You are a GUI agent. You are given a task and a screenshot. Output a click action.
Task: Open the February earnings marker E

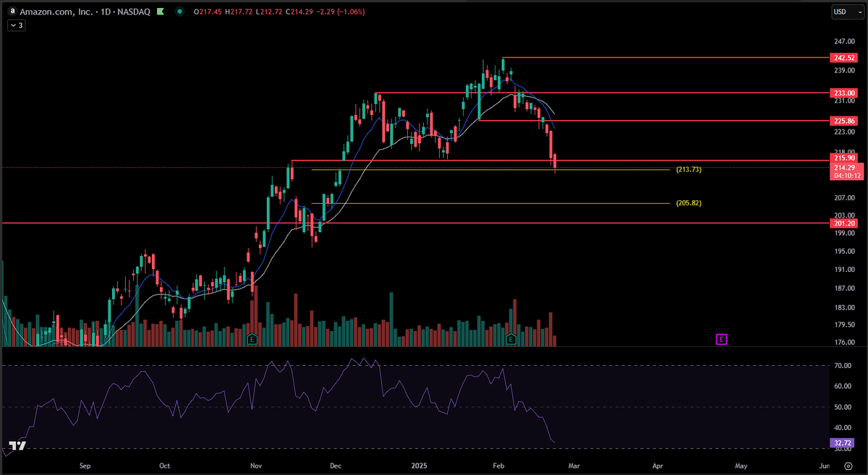click(511, 338)
